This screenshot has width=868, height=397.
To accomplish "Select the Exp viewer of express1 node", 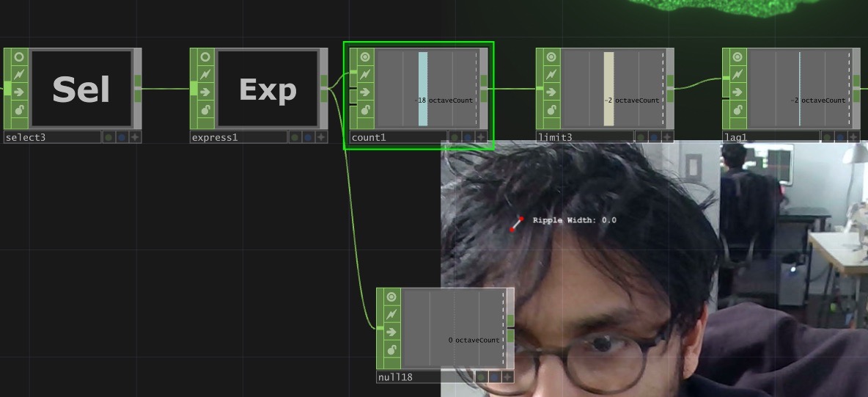I will [268, 88].
